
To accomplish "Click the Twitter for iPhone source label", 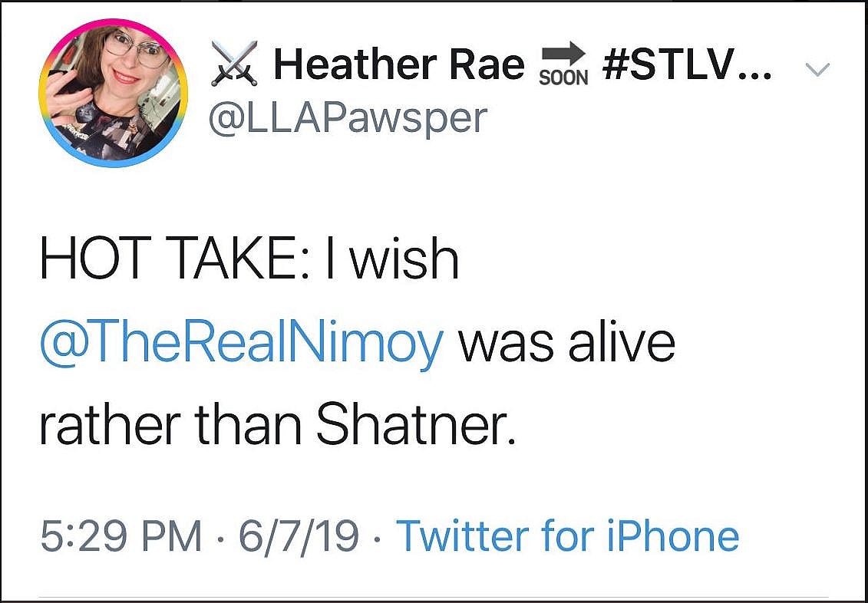I will click(x=568, y=532).
